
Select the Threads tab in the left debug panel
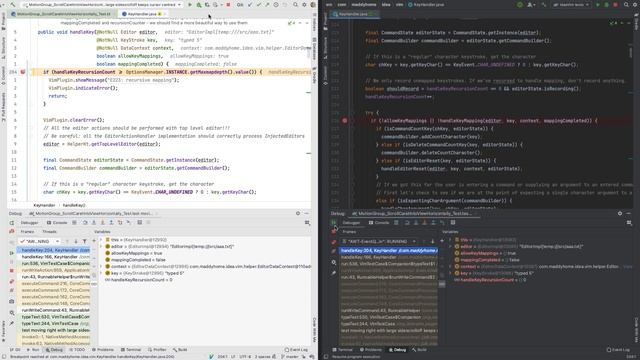(x=49, y=232)
